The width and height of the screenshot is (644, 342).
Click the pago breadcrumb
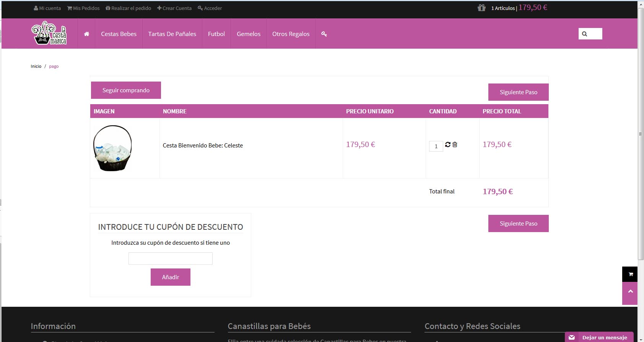(54, 66)
